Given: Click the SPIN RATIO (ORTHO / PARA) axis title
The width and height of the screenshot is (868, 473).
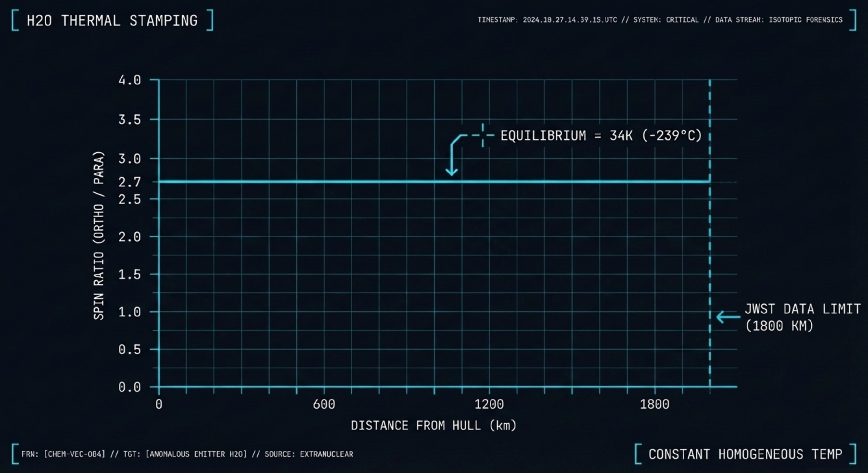Looking at the screenshot, I should tap(98, 235).
